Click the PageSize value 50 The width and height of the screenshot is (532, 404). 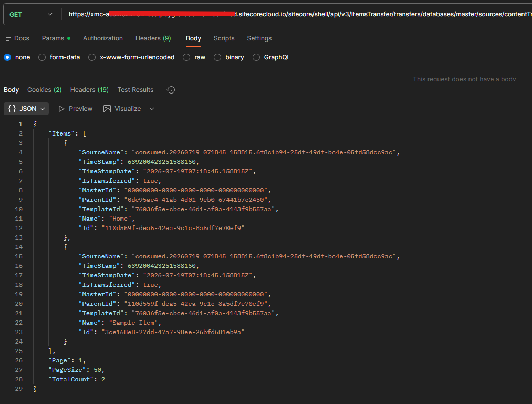[x=97, y=370]
